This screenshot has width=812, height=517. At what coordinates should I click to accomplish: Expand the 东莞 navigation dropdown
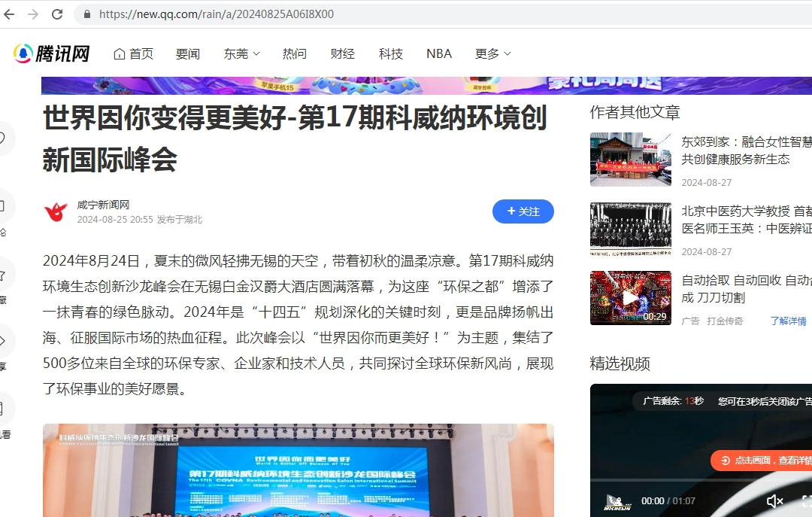pyautogui.click(x=241, y=53)
